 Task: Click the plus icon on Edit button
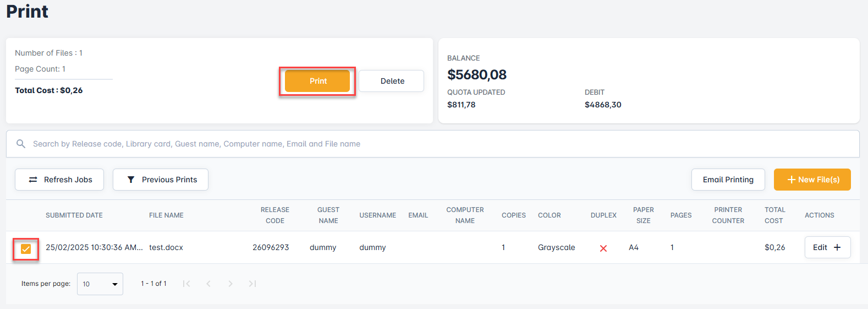tap(837, 247)
